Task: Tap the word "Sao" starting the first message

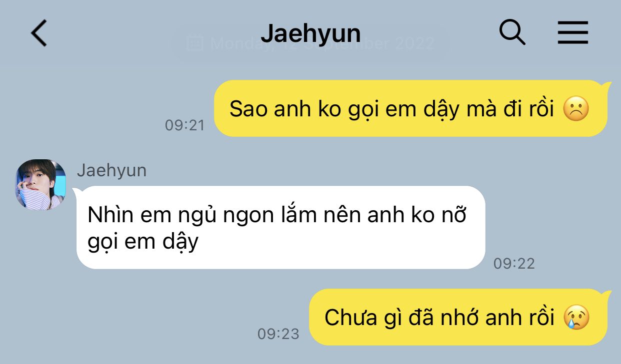Action: pyautogui.click(x=248, y=109)
